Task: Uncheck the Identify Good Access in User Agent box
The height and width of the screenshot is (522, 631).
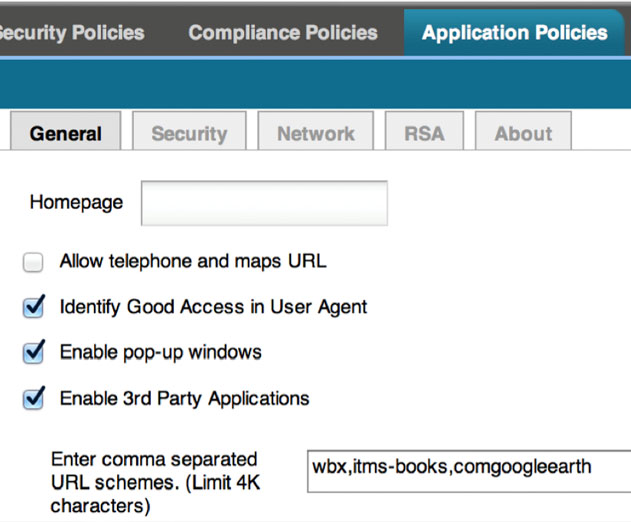Action: tap(33, 307)
